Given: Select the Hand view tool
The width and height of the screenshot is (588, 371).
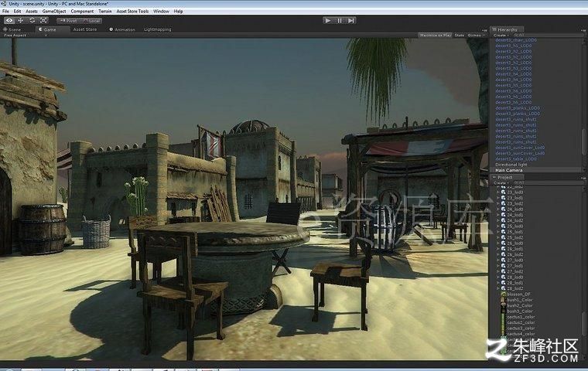Looking at the screenshot, I should pyautogui.click(x=9, y=21).
